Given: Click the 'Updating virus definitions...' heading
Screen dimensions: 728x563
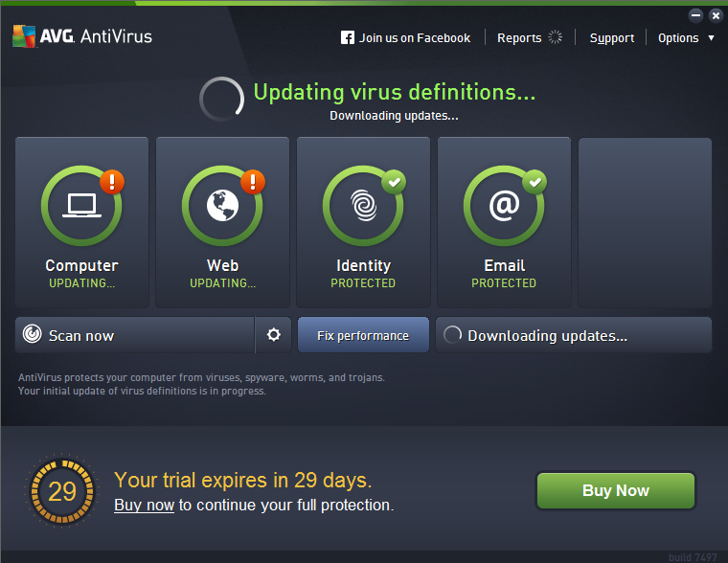Looking at the screenshot, I should [x=395, y=92].
